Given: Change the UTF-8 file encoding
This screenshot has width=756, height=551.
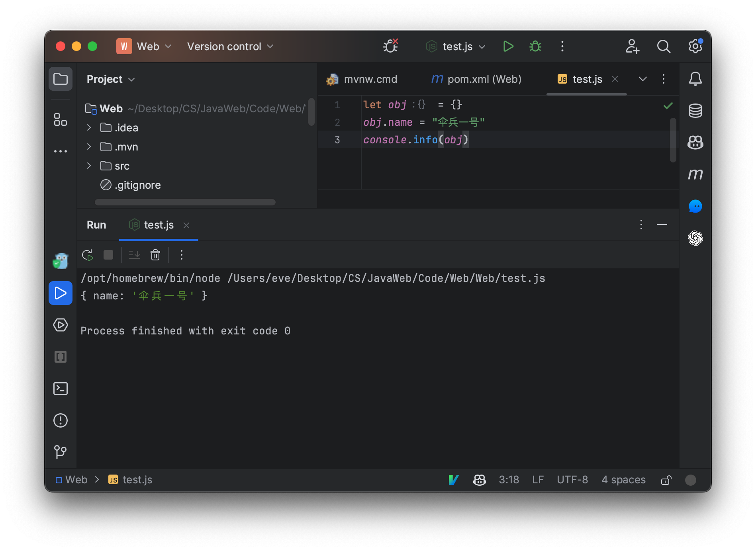Looking at the screenshot, I should click(572, 480).
